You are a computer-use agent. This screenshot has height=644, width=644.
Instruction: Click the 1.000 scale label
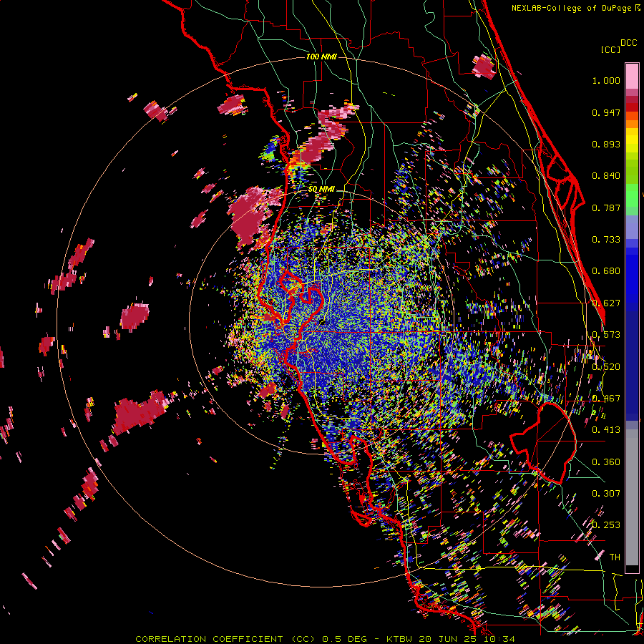[606, 80]
